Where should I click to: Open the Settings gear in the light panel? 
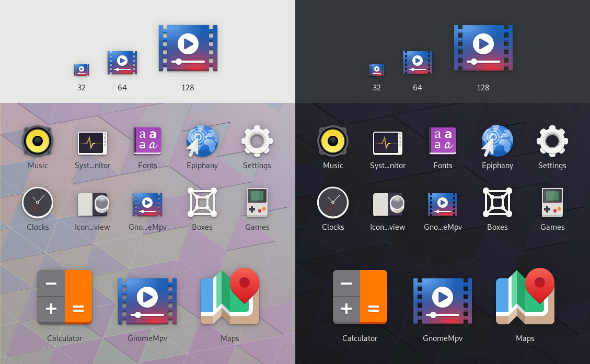pos(257,141)
